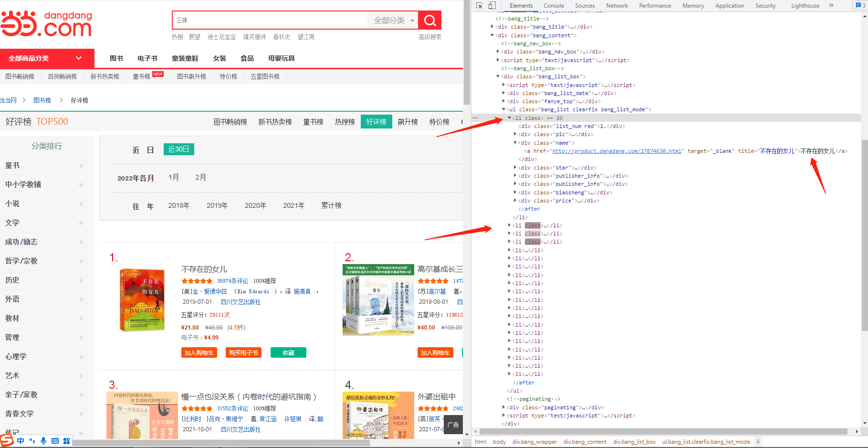
Task: Select 飙升榜 ranking tab
Action: (408, 122)
